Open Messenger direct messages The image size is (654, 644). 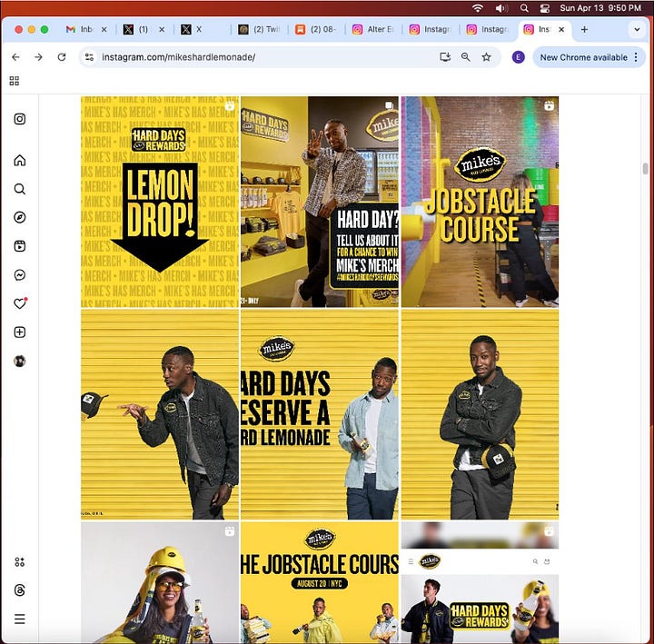[20, 275]
